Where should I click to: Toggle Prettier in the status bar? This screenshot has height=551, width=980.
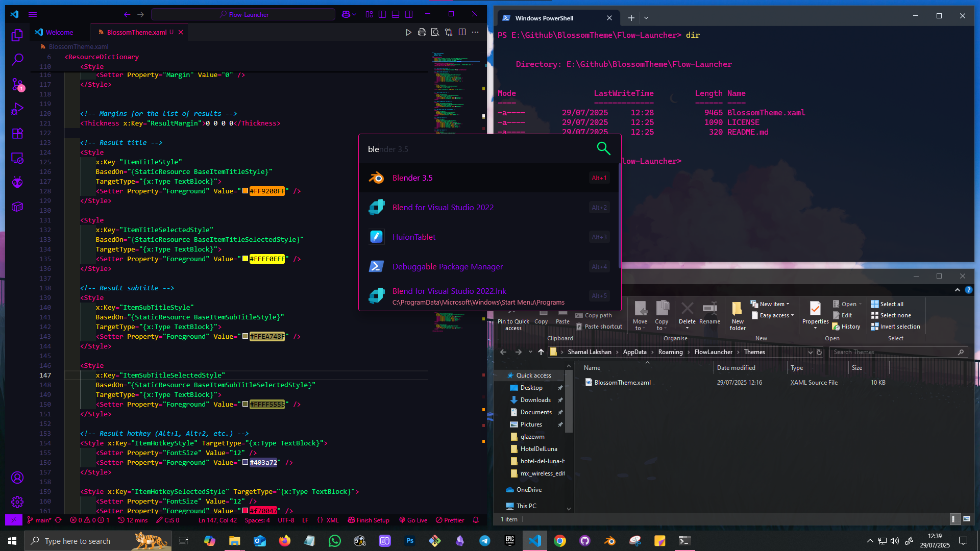pos(450,520)
